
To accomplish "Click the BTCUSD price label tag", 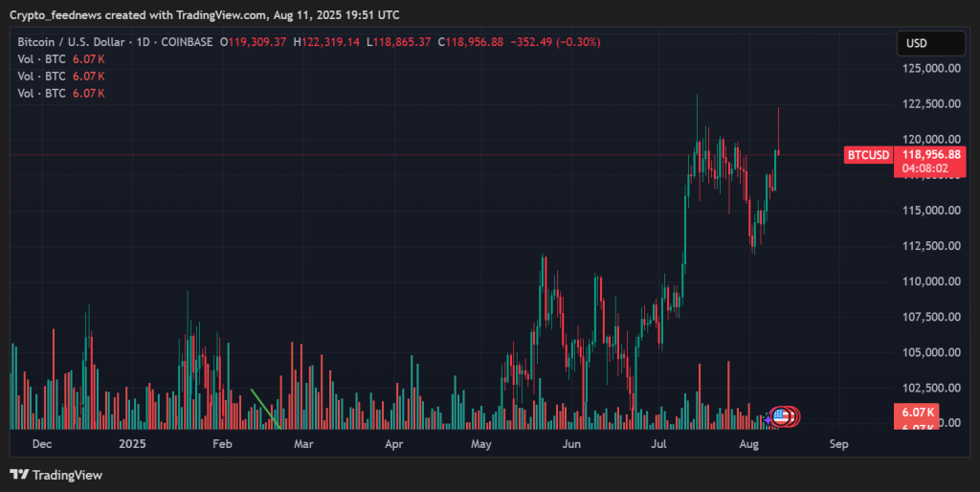I will coord(868,155).
